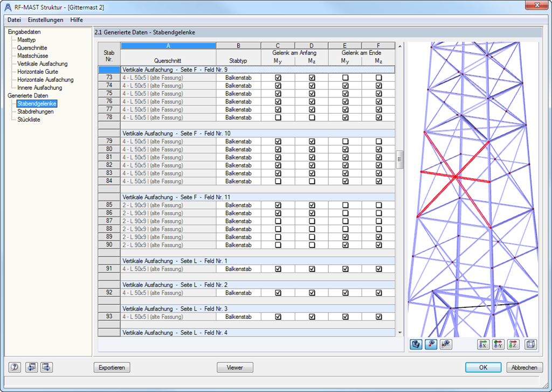Click Balkenstab cell of member 86

238,213
